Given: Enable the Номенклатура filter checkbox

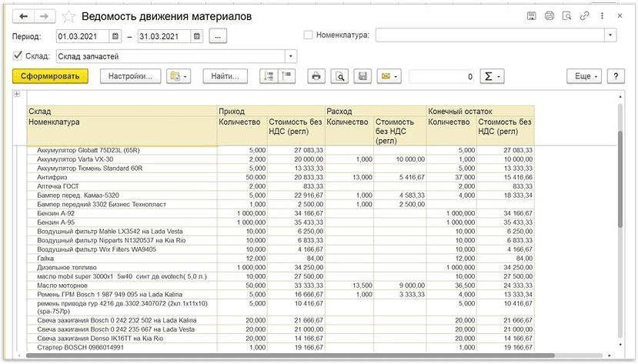Looking at the screenshot, I should [309, 35].
